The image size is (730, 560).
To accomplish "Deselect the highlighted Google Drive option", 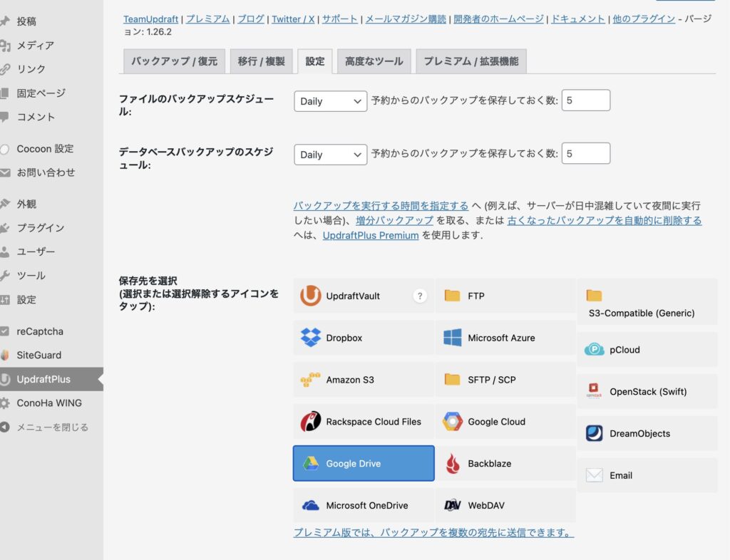I will coord(364,464).
